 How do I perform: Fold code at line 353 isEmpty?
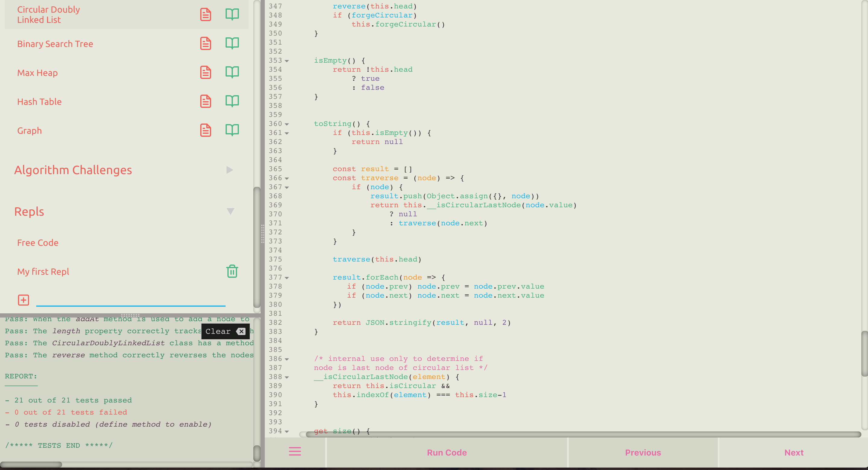[287, 61]
